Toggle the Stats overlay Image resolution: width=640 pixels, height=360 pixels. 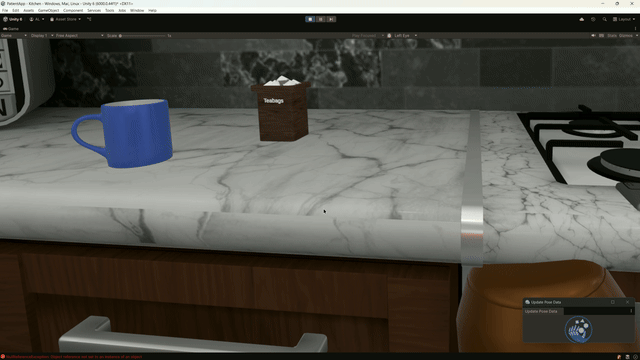tap(611, 36)
